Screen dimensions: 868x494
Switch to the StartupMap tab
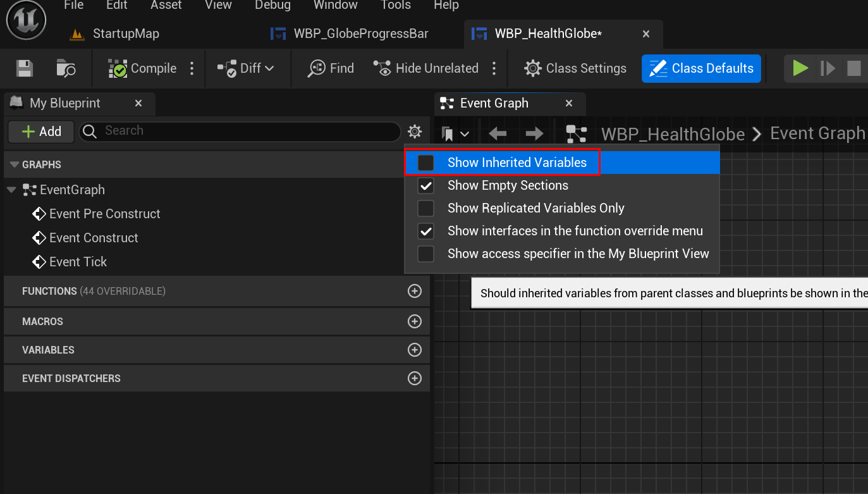pyautogui.click(x=115, y=34)
